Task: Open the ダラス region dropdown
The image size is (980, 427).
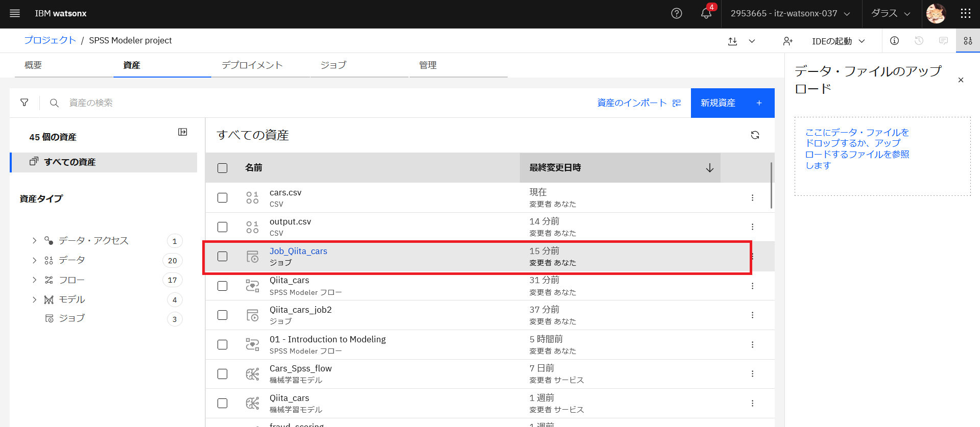Action: point(891,14)
